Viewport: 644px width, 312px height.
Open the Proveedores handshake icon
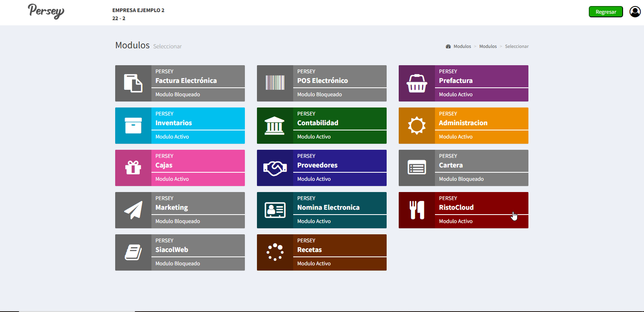click(x=275, y=168)
